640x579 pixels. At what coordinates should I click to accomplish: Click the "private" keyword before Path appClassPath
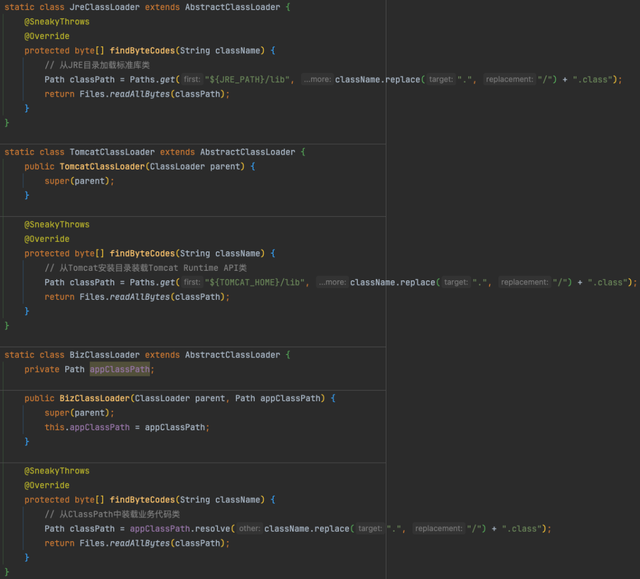[42, 369]
